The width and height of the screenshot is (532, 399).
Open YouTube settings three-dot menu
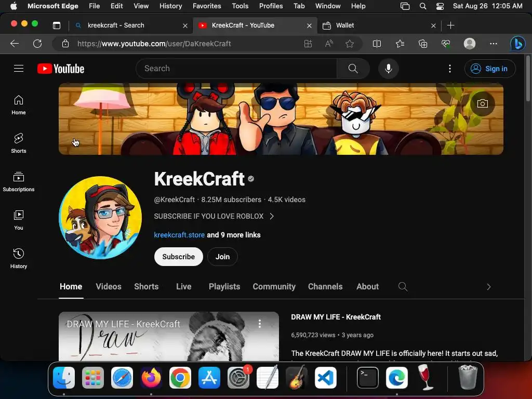point(450,69)
